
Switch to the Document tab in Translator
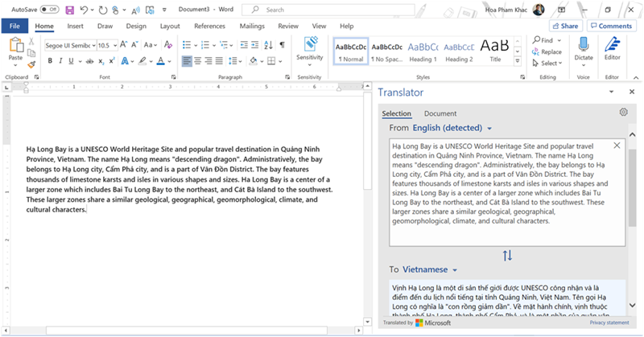tap(440, 113)
